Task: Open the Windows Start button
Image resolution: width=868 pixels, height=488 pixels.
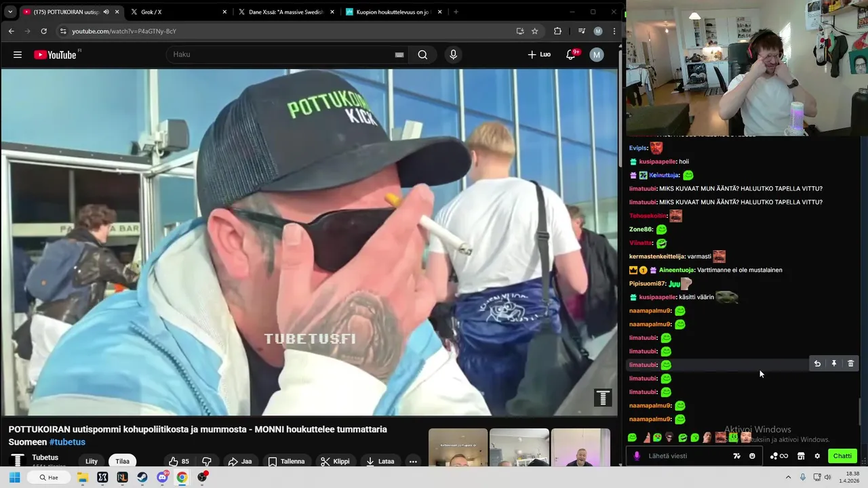Action: coord(14,477)
